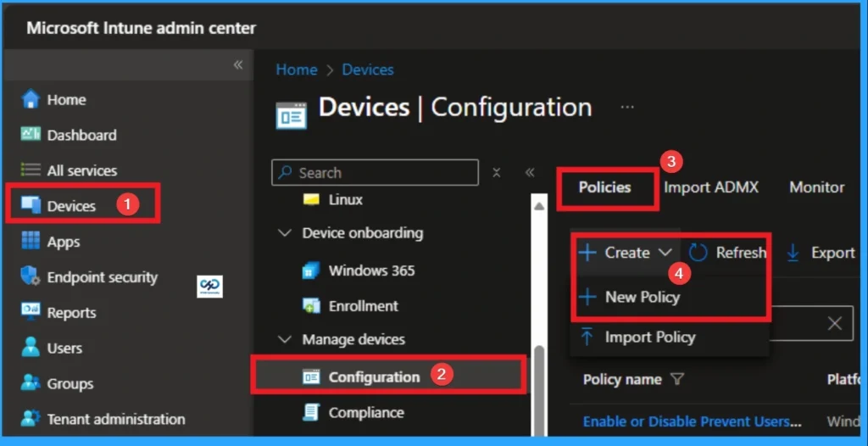868x446 pixels.
Task: Click the Tenant administration gear icon
Action: (x=31, y=419)
